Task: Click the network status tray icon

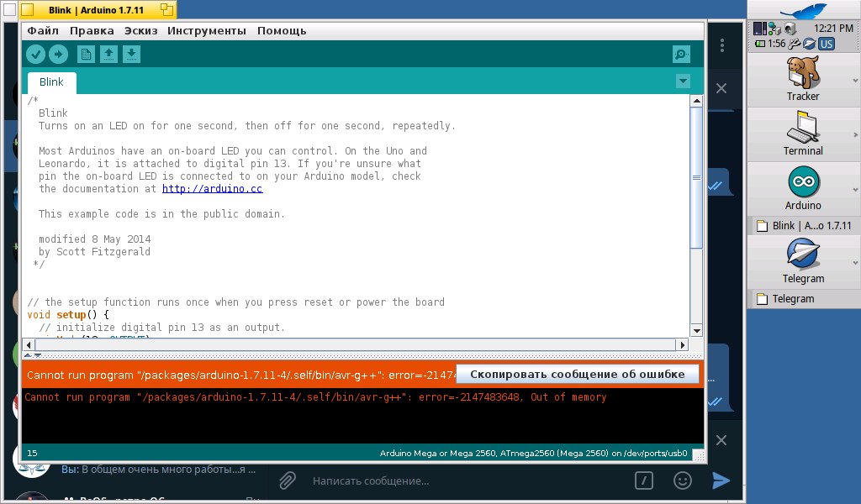Action: tap(774, 29)
